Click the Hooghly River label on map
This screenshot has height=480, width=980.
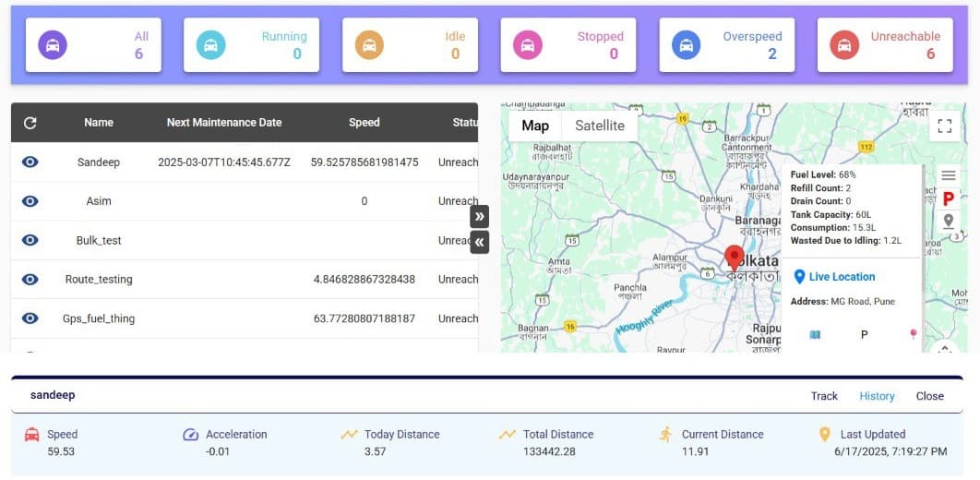coord(645,317)
